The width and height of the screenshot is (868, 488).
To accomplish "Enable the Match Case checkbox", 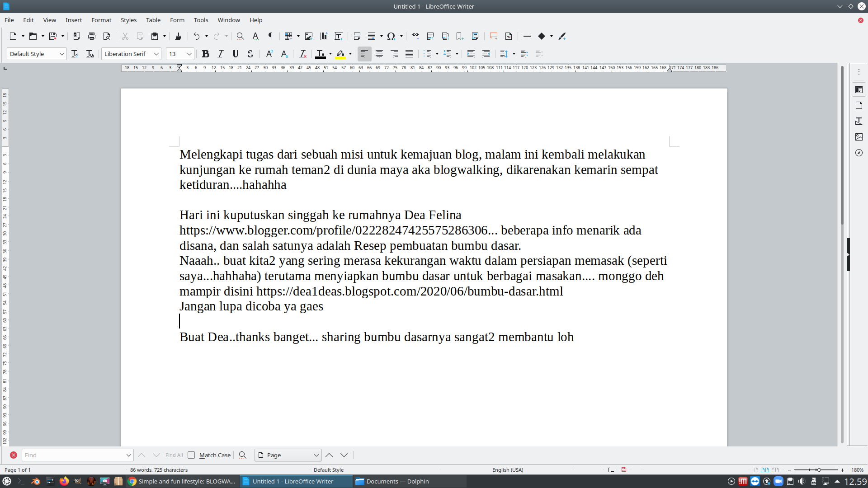I will coord(192,455).
